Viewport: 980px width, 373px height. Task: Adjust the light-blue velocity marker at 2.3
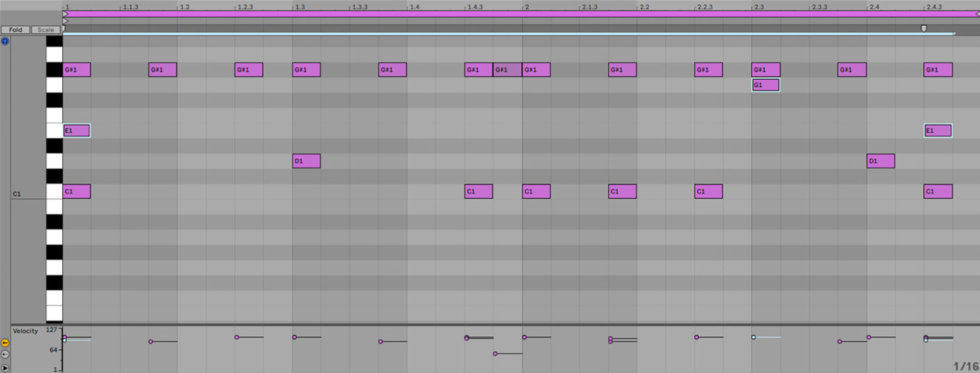point(753,337)
